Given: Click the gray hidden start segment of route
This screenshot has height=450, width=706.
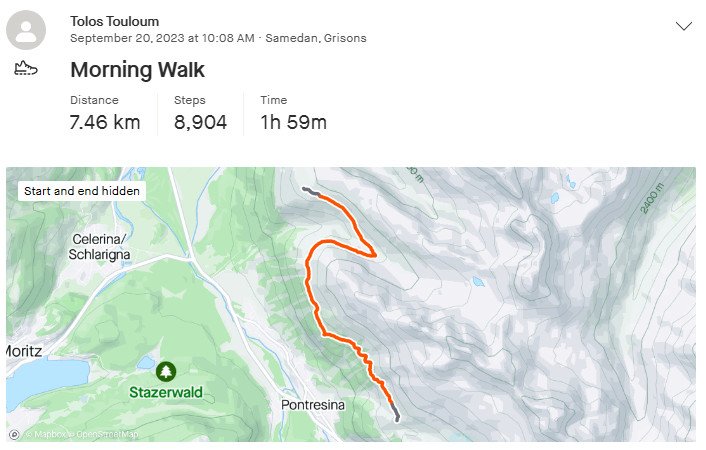Looking at the screenshot, I should (311, 191).
